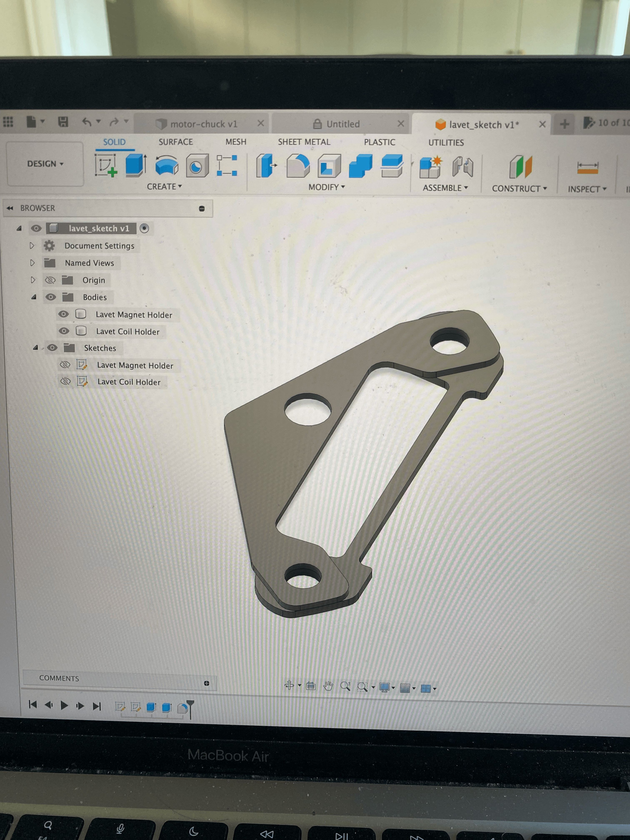
Task: Click the Hole tool icon
Action: pyautogui.click(x=197, y=166)
